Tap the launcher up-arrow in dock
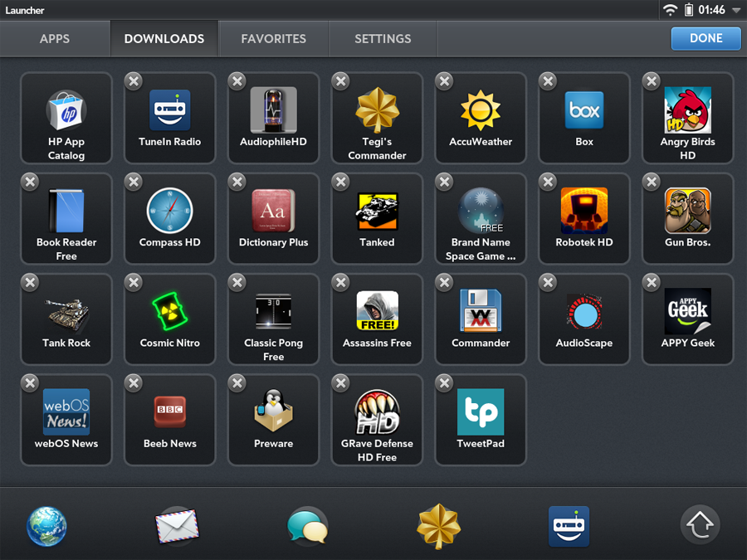This screenshot has width=747, height=560. (700, 525)
